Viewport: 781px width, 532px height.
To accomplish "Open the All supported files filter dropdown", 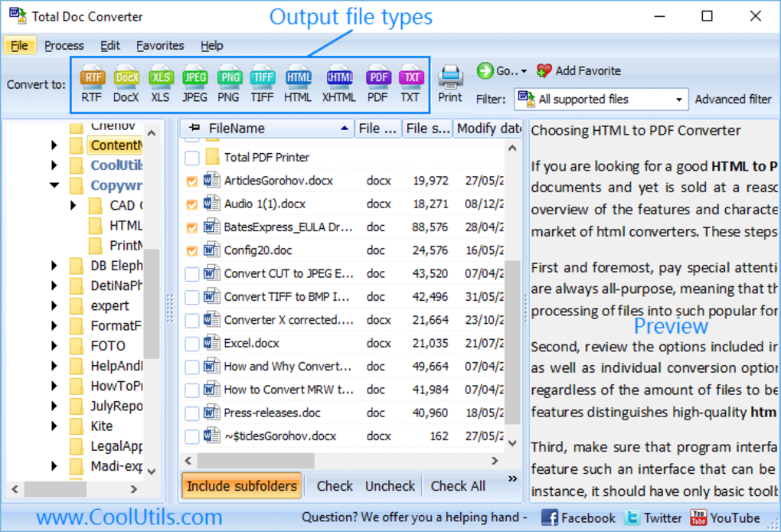I will coord(677,99).
